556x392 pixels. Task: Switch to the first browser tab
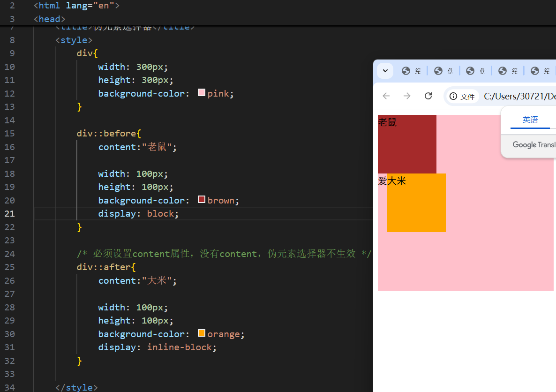411,71
